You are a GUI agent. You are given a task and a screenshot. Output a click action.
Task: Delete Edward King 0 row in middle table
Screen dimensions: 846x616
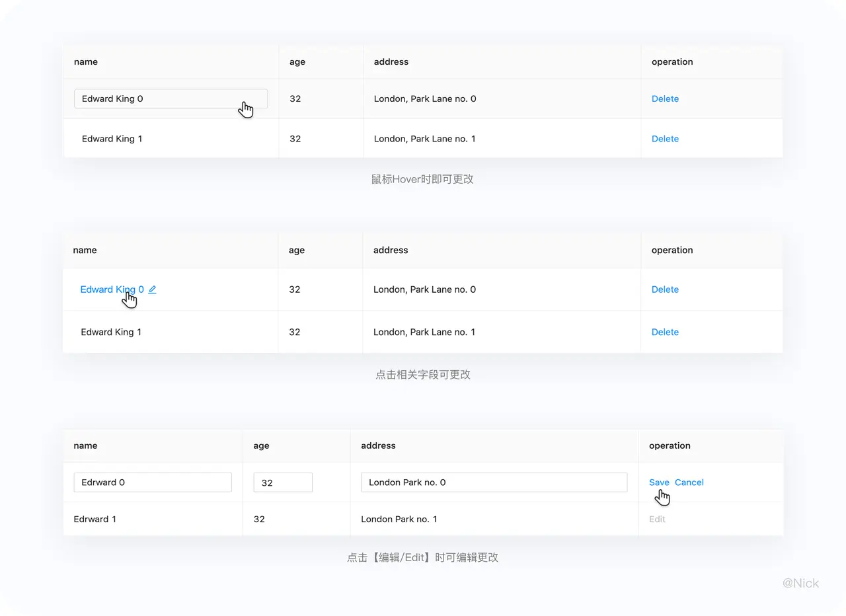[x=665, y=289]
